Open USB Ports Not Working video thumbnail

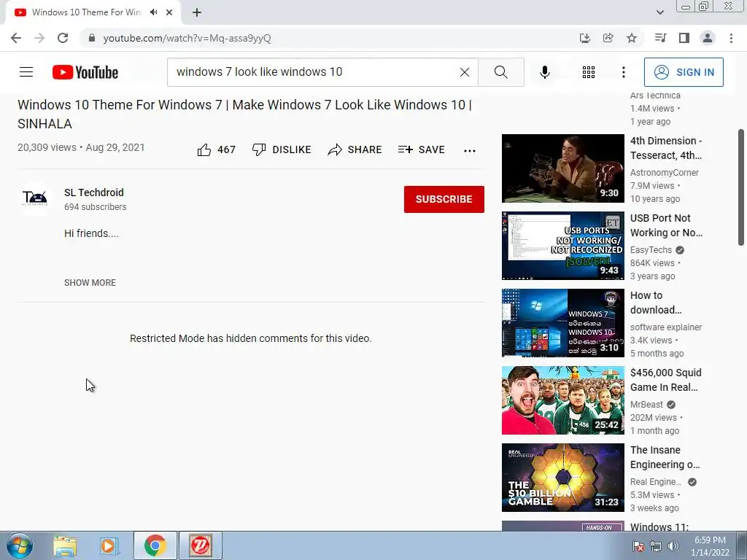[x=562, y=246]
